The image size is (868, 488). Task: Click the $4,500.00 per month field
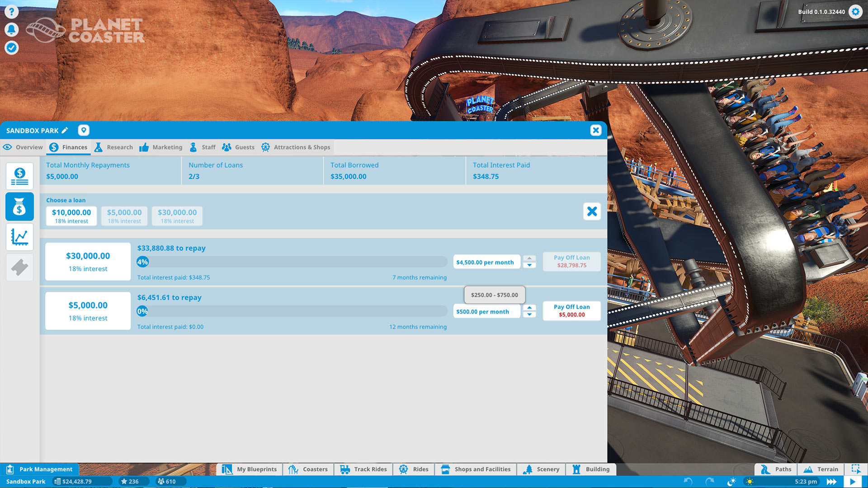[487, 262]
